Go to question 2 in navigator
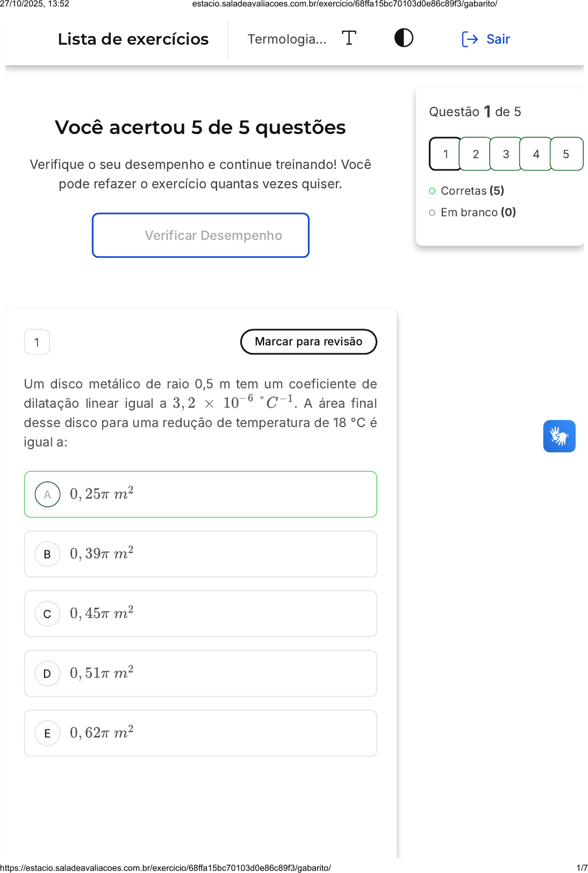 click(476, 154)
